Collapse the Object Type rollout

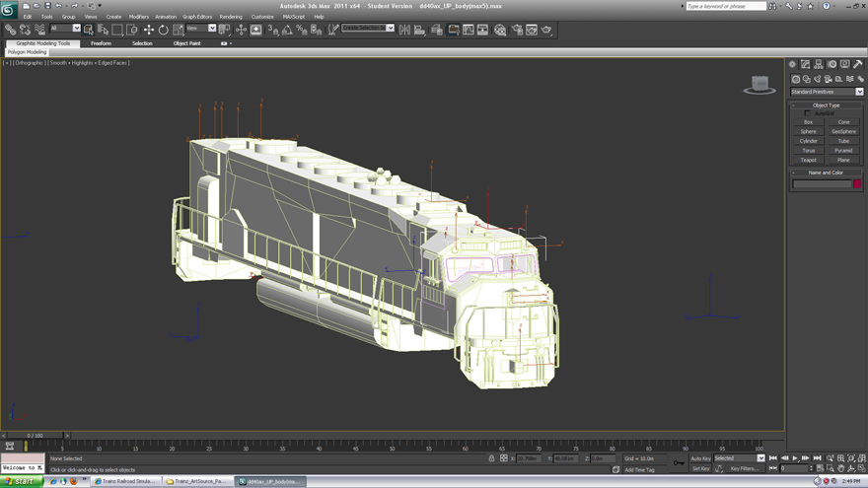[x=826, y=105]
